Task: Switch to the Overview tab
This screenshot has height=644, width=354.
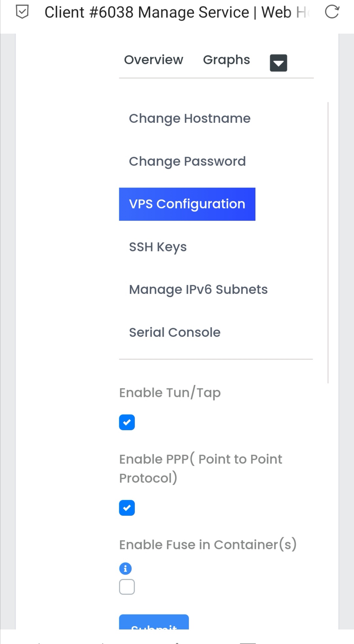Action: click(153, 60)
